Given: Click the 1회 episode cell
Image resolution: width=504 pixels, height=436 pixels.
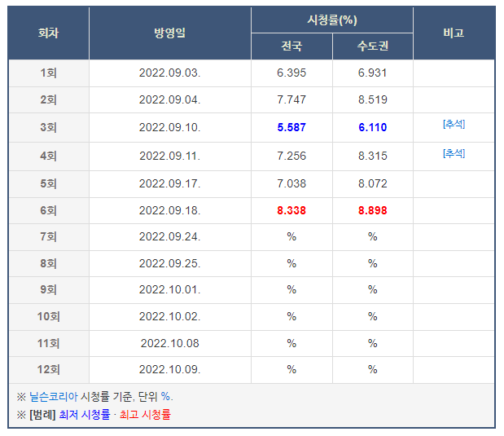Looking at the screenshot, I should (49, 73).
